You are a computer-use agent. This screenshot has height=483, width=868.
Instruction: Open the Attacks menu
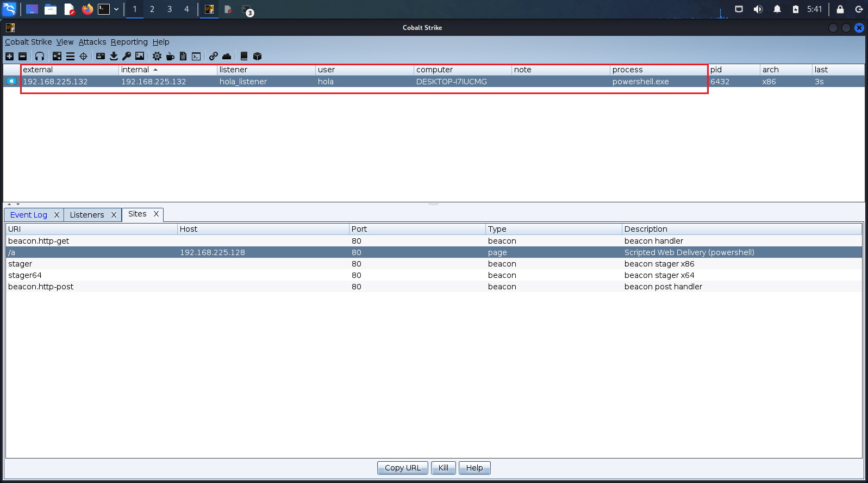tap(92, 42)
